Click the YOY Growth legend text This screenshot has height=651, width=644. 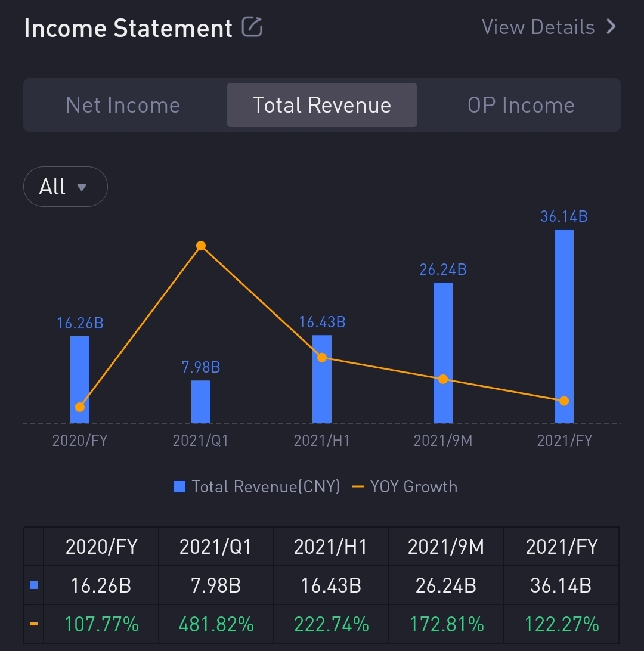pos(414,486)
